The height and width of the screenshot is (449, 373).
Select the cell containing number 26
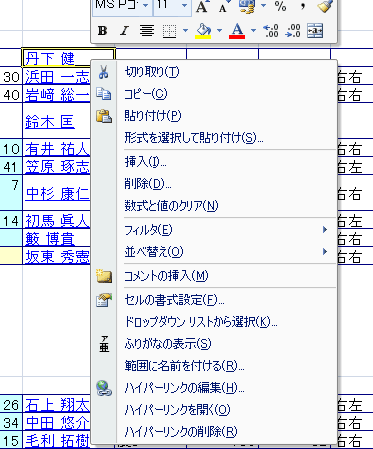tap(11, 405)
